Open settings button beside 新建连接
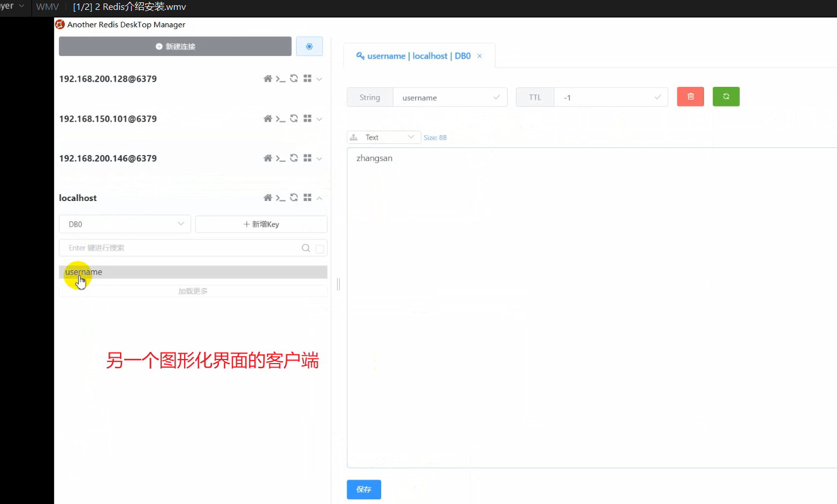 310,47
